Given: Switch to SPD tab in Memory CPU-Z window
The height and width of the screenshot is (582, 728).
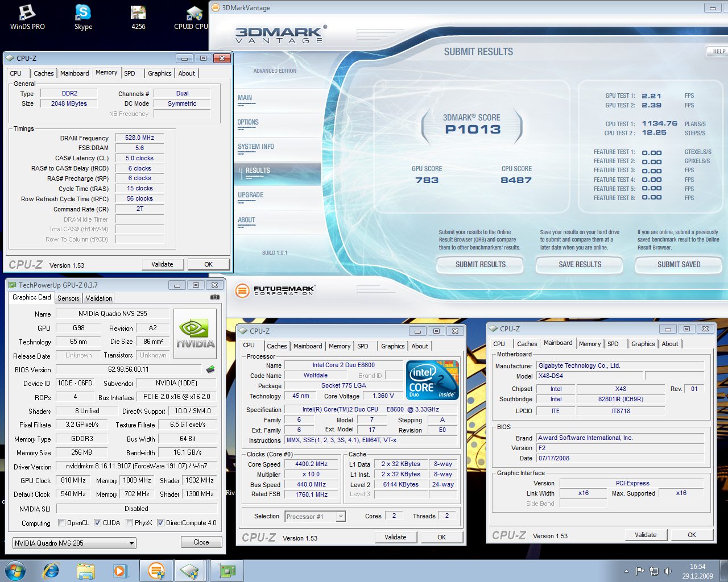Looking at the screenshot, I should (x=130, y=73).
